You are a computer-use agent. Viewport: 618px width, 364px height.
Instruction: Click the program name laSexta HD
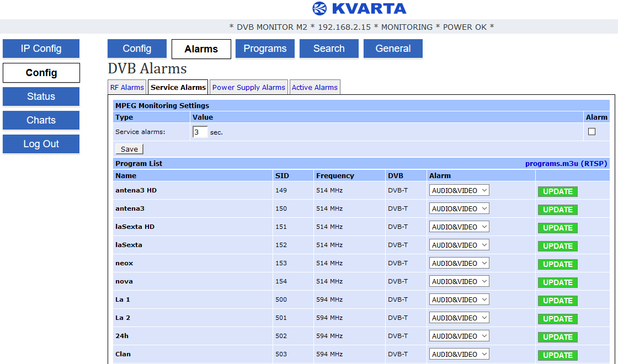pyautogui.click(x=135, y=227)
